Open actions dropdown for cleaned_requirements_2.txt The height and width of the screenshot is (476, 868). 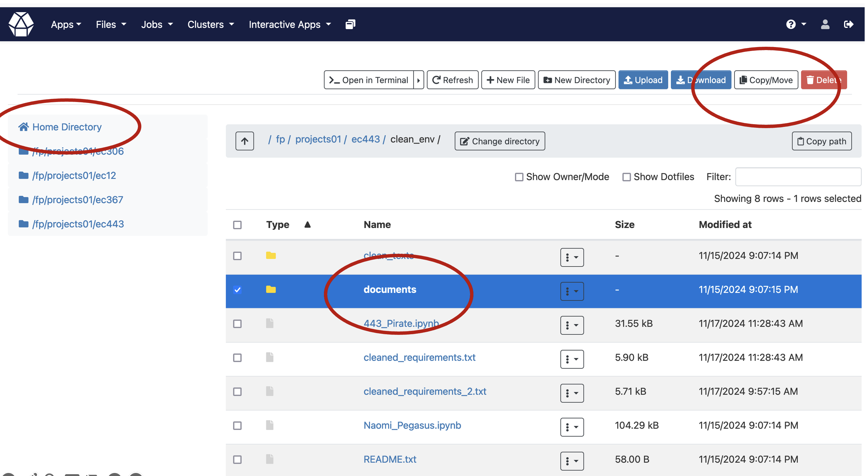tap(572, 393)
